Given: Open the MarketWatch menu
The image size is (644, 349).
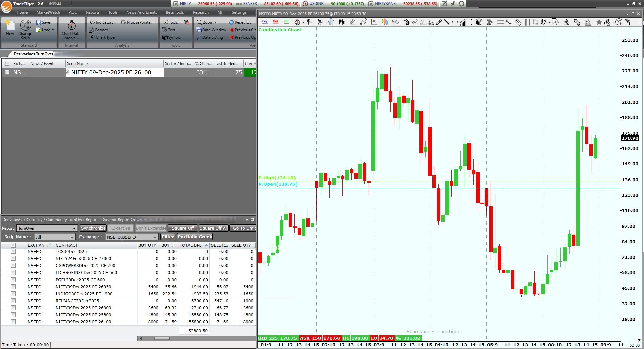Looking at the screenshot, I should [48, 12].
